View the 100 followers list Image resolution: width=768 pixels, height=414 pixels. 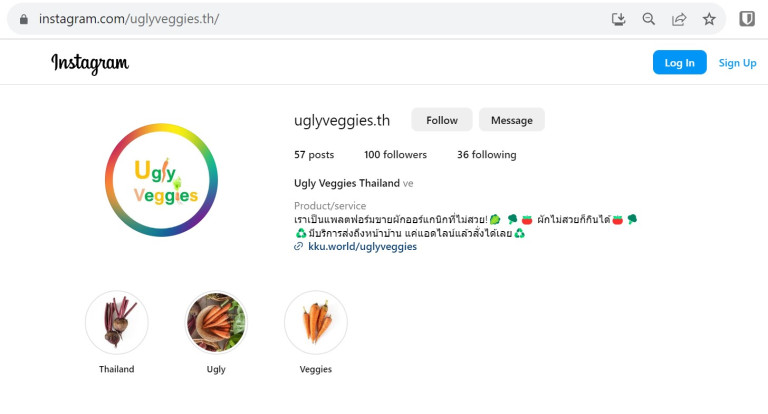click(x=395, y=155)
